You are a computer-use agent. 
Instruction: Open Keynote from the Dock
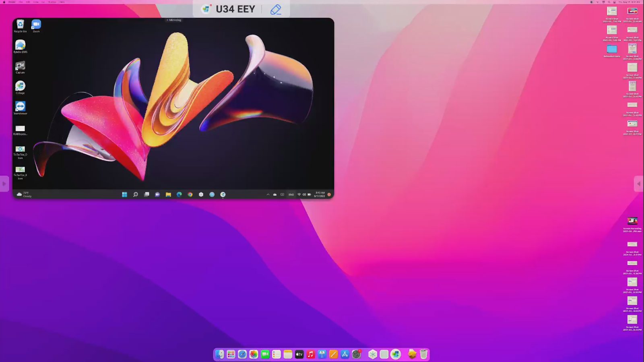322,354
